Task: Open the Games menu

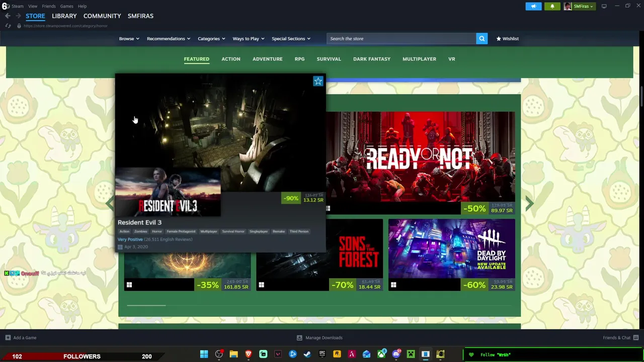Action: (67, 6)
